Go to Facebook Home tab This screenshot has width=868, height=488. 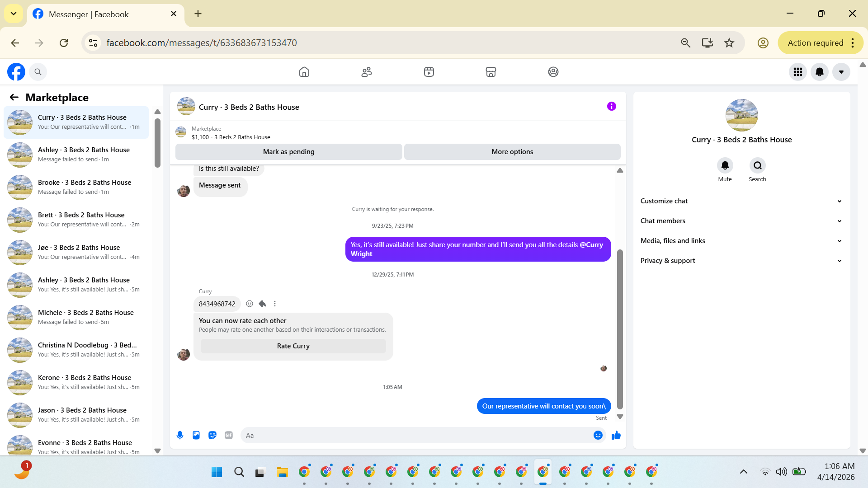click(x=304, y=72)
